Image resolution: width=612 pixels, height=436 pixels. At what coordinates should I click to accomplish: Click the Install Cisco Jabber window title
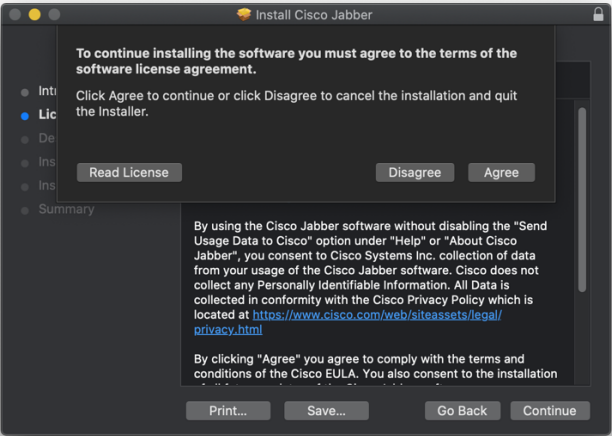pyautogui.click(x=314, y=15)
